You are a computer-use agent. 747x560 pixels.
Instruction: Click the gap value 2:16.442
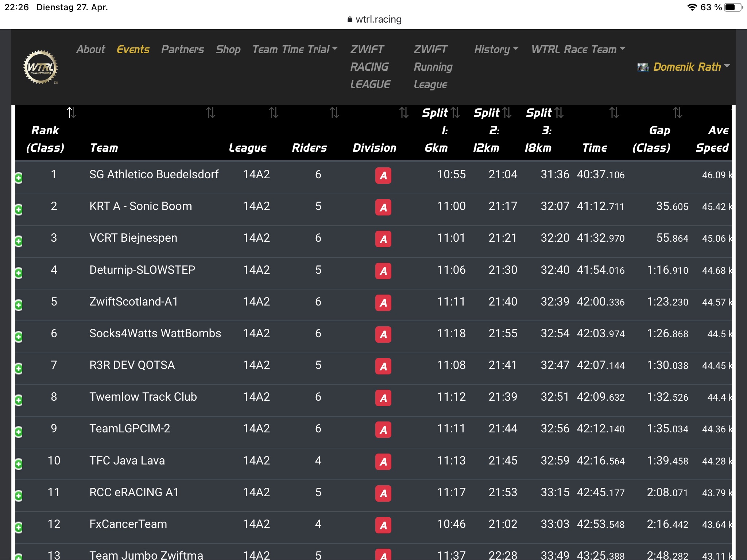tap(667, 524)
